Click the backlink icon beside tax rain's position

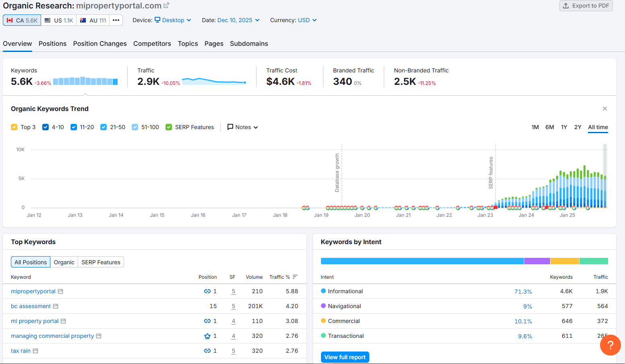pyautogui.click(x=207, y=351)
